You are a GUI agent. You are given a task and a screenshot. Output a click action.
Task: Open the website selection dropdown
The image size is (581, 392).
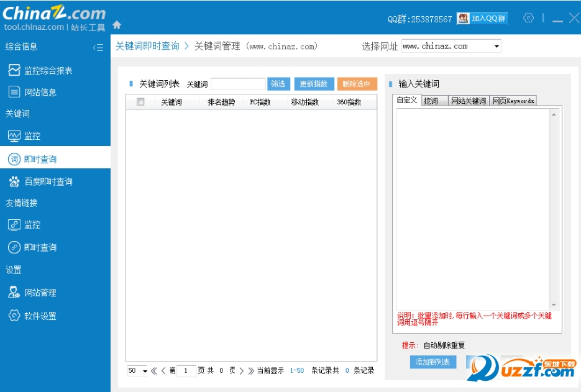[451, 46]
